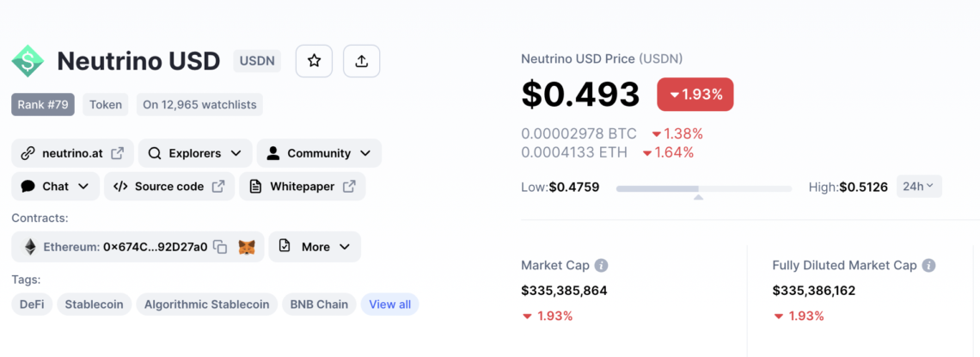Open the Whitepaper link
Viewport: 980px width, 357px height.
pyautogui.click(x=303, y=187)
